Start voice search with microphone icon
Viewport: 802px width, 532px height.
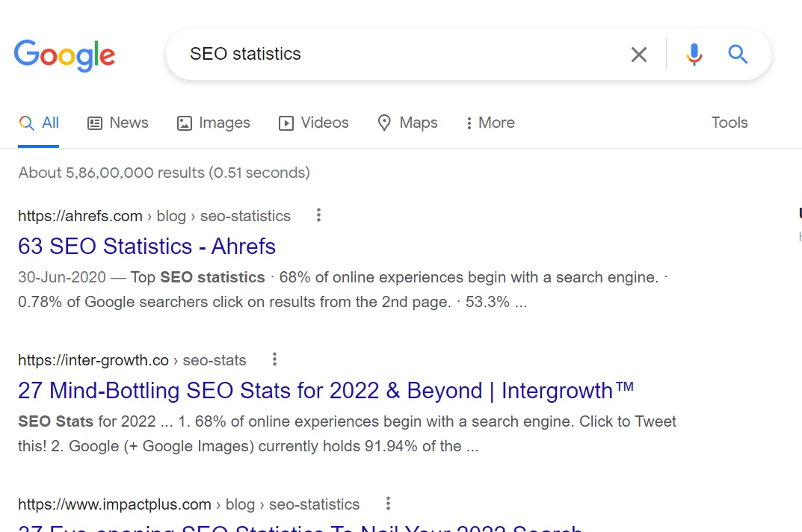(x=694, y=55)
